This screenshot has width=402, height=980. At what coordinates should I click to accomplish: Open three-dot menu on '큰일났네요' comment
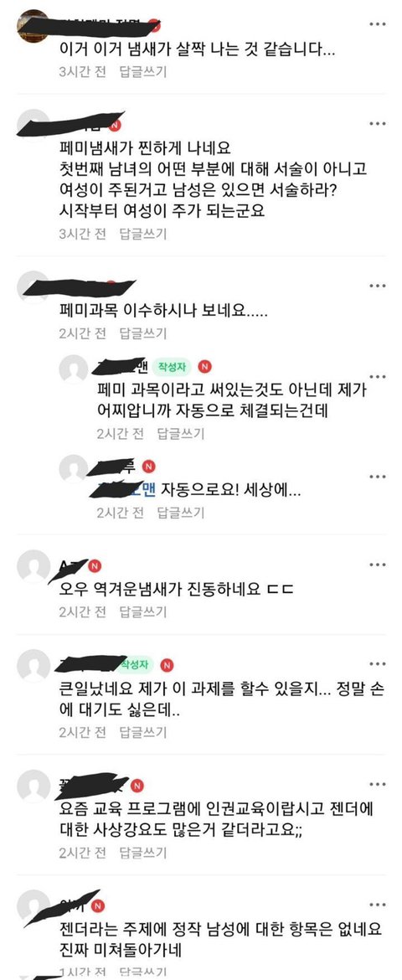pos(377,663)
